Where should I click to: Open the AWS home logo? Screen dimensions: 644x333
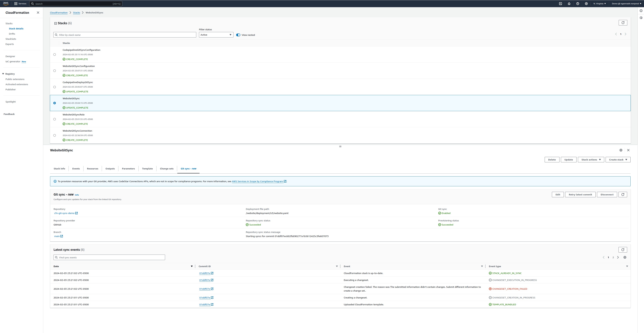coord(6,3)
